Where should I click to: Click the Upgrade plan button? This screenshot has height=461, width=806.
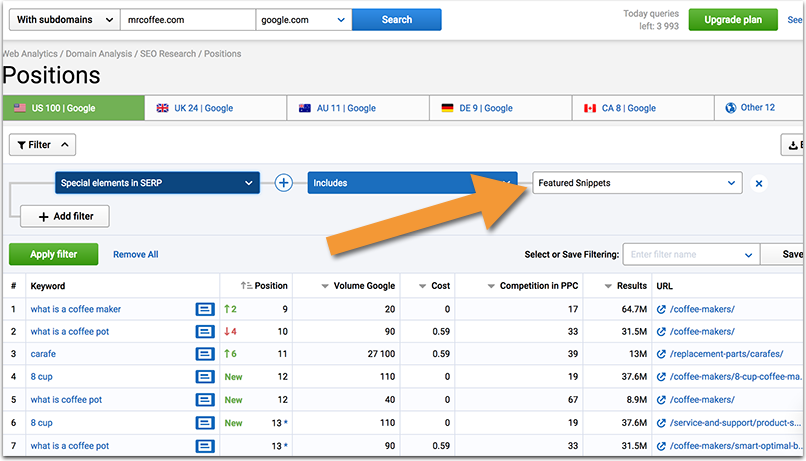coord(732,20)
